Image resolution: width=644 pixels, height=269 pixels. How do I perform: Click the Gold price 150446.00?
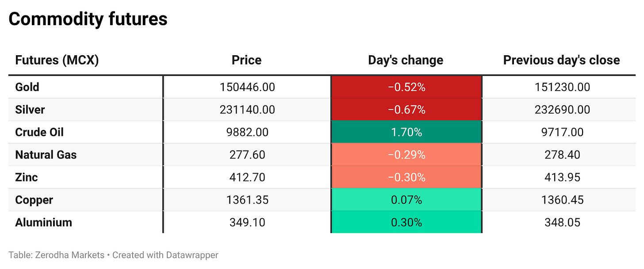pos(247,87)
